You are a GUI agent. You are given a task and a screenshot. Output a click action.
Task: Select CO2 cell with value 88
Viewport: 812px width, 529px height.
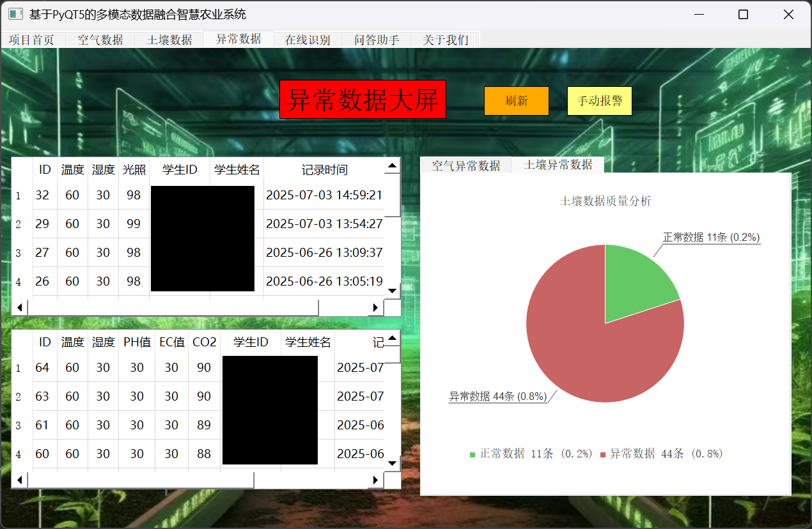pos(204,454)
